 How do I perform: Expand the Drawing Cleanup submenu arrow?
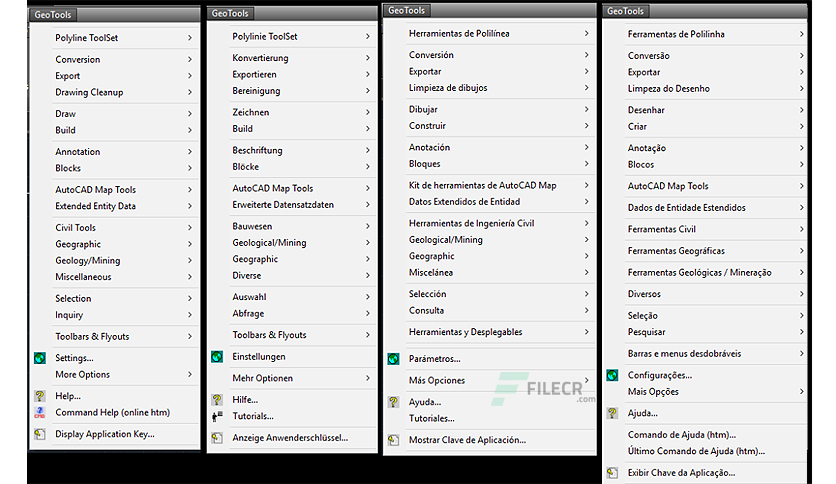click(x=190, y=92)
